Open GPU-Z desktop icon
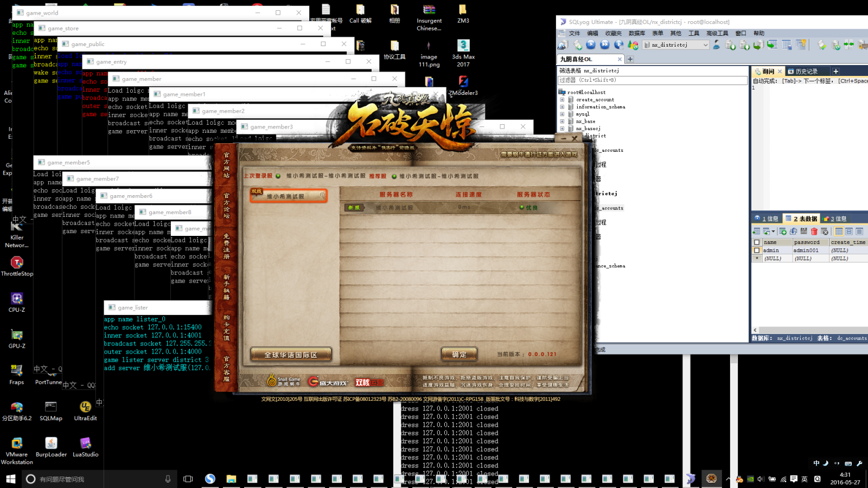Screen dimensions: 868x488 pos(17,339)
